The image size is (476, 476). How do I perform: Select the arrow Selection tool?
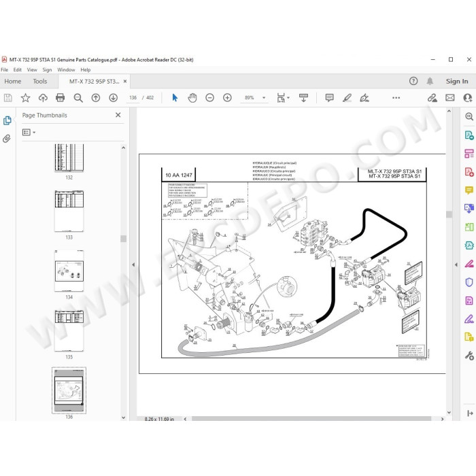point(175,98)
